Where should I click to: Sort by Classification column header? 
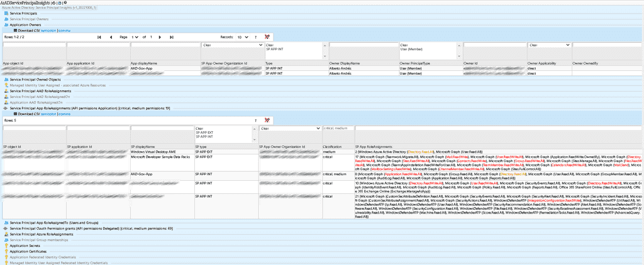(332, 146)
